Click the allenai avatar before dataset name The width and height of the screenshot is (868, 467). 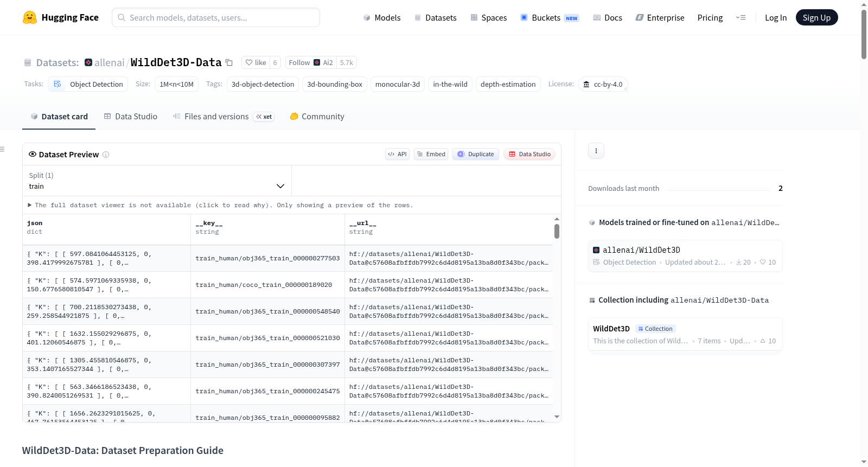(88, 62)
